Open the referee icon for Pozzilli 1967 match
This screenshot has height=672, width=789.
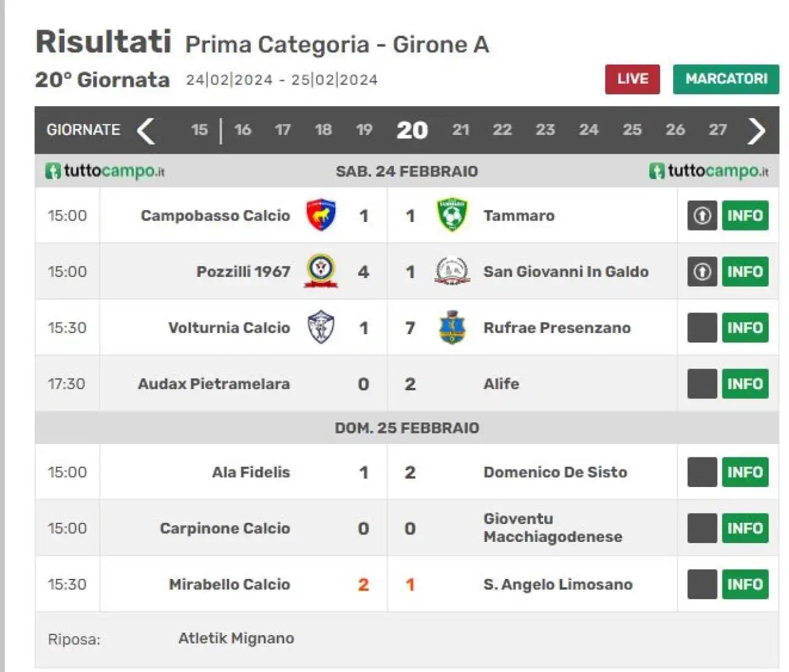[x=702, y=271]
